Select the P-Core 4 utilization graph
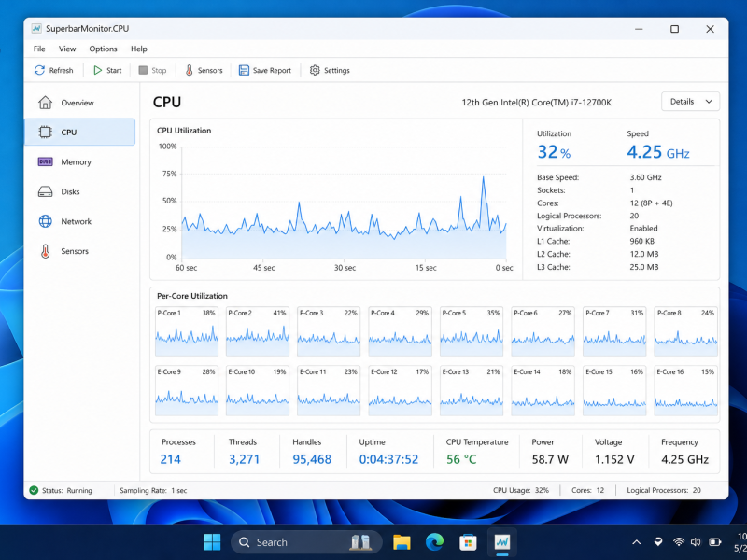This screenshot has height=560, width=747. (401, 331)
